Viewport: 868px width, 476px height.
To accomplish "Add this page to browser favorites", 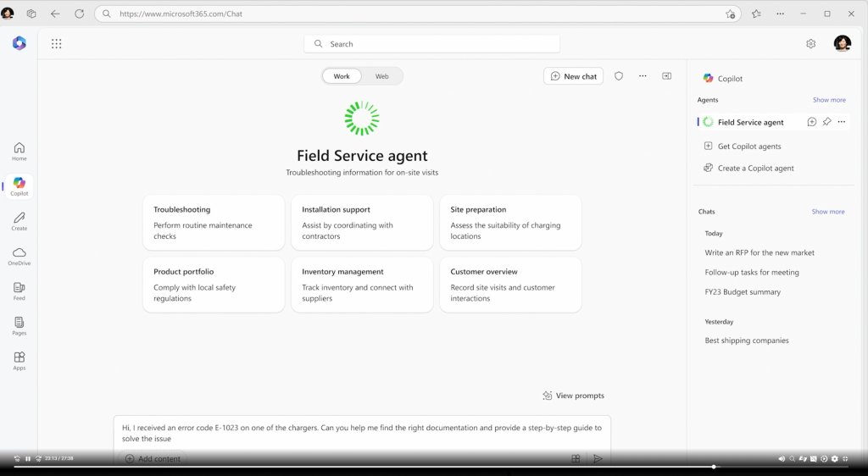I will (x=730, y=14).
